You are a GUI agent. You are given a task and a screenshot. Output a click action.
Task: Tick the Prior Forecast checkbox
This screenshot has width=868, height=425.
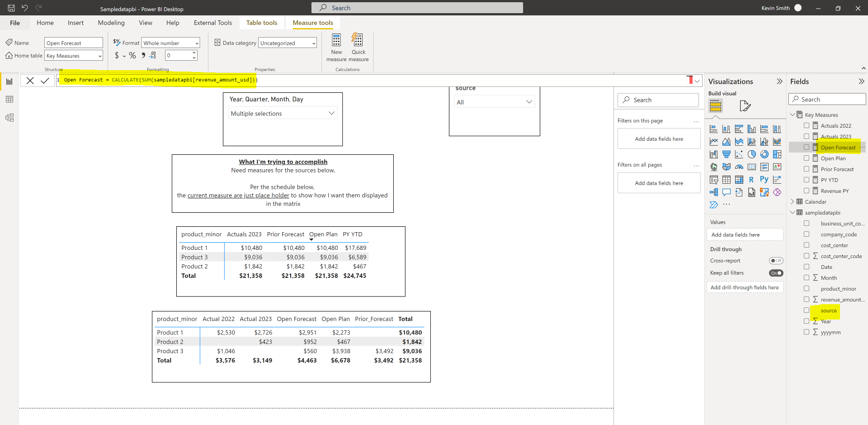807,169
